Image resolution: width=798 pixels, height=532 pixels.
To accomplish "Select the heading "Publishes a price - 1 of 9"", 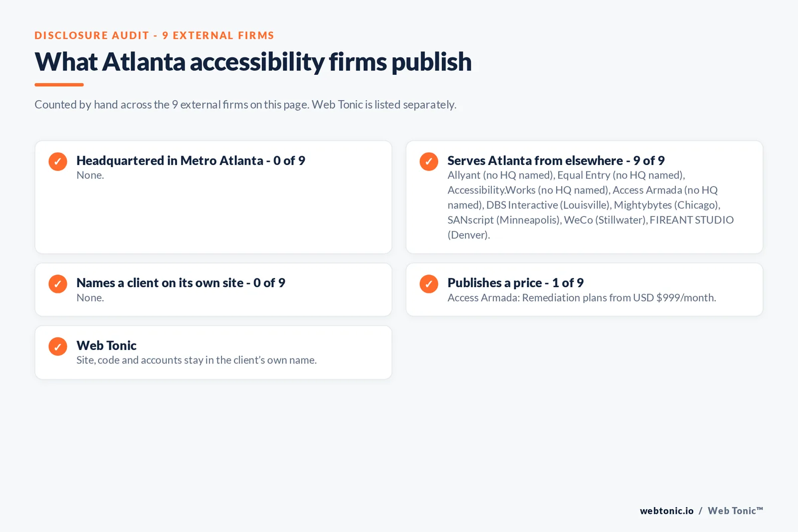I will (515, 283).
